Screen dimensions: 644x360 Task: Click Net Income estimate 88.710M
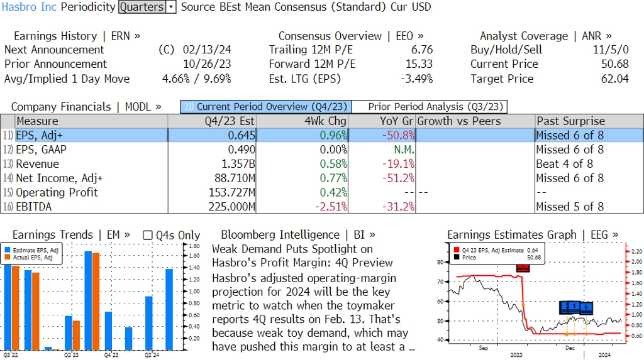tap(235, 178)
